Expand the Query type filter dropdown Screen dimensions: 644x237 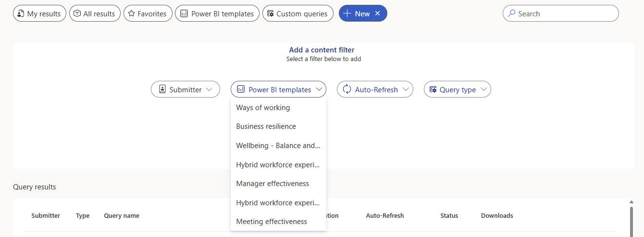point(458,89)
